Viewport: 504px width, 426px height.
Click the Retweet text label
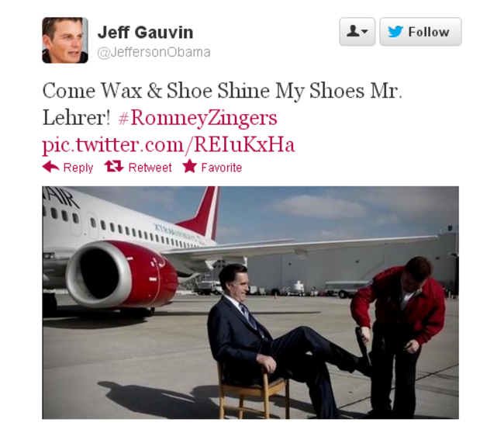[150, 168]
